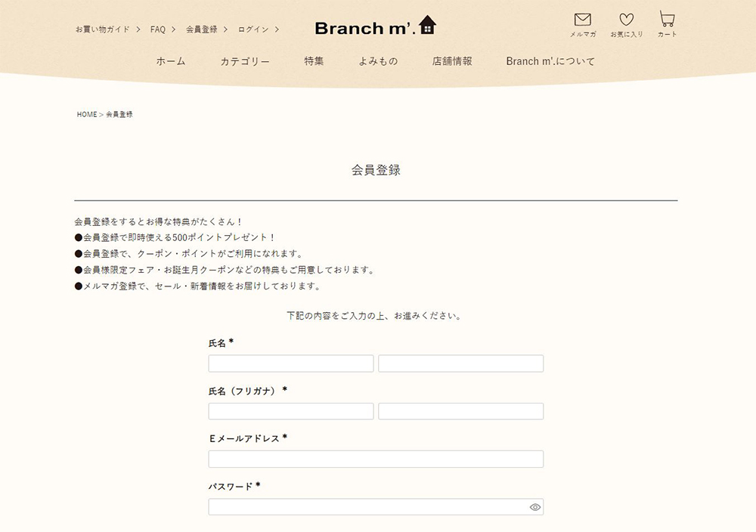Toggle password visibility with the eye icon
This screenshot has width=756, height=532.
tap(534, 507)
